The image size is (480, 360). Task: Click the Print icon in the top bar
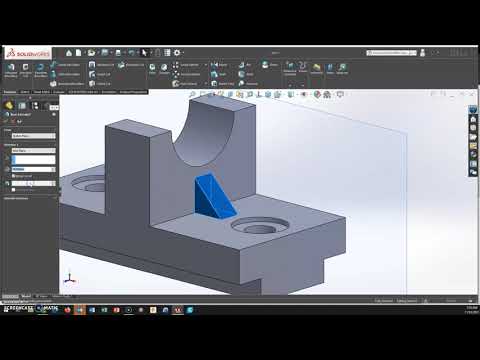118,53
